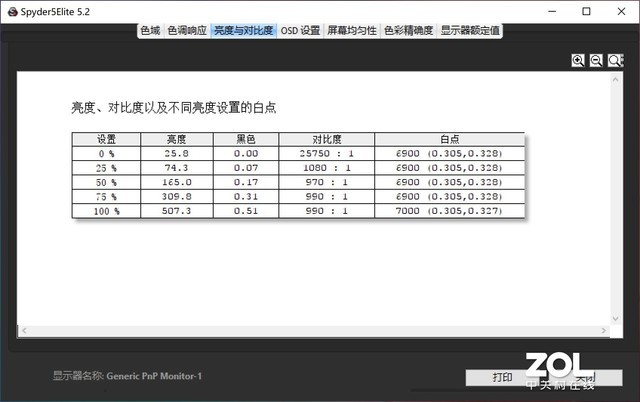The height and width of the screenshot is (402, 640).
Task: Click the zoom out magnifier icon
Action: pyautogui.click(x=596, y=60)
